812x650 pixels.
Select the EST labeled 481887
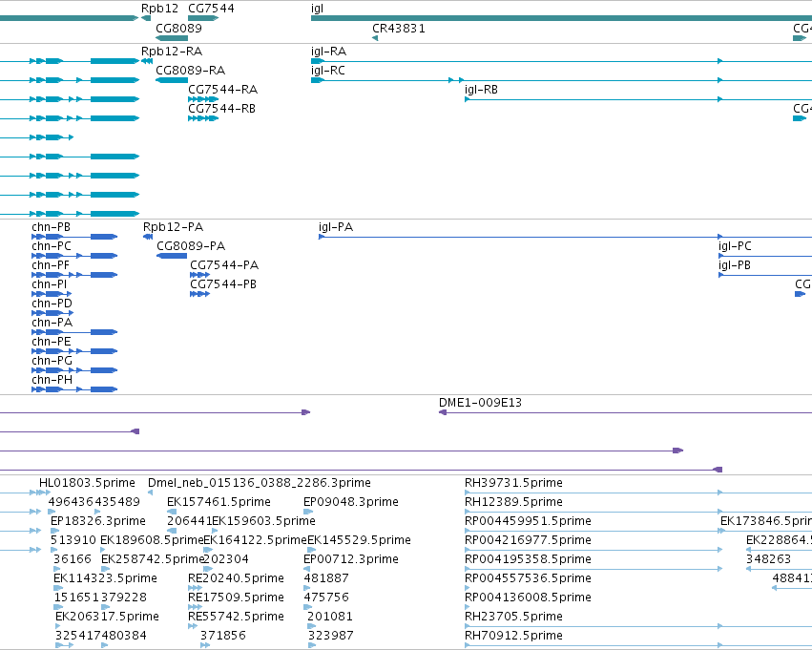coord(326,578)
